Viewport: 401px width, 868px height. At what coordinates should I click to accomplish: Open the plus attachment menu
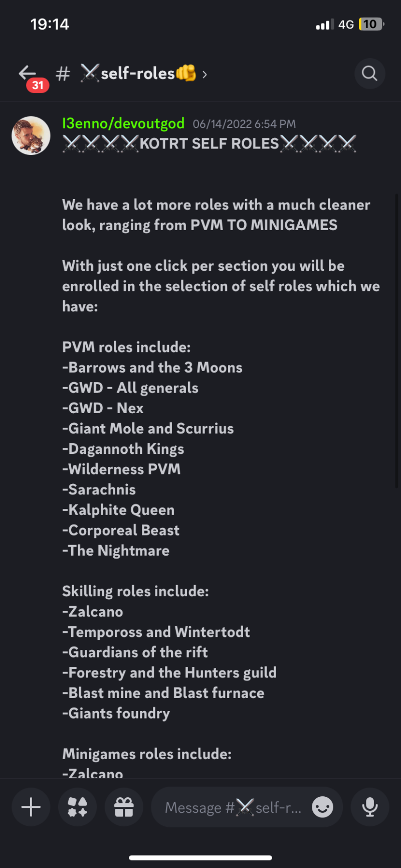coord(31,807)
